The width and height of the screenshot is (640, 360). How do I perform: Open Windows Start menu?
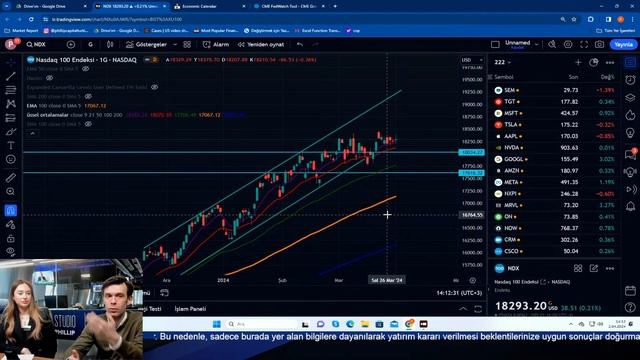point(217,324)
